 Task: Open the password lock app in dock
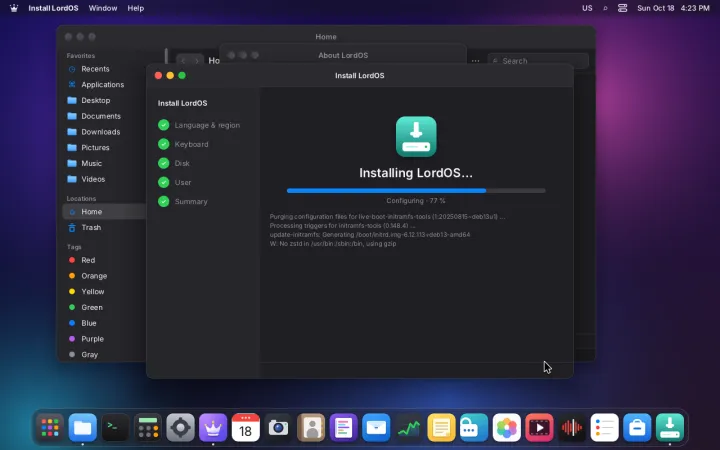click(474, 428)
